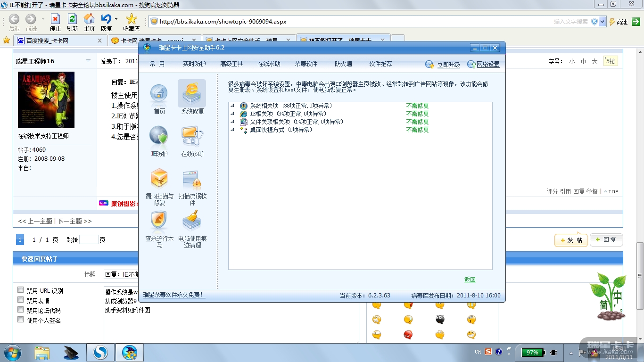
Task: Click the 发帖 new post button
Action: pos(571,240)
